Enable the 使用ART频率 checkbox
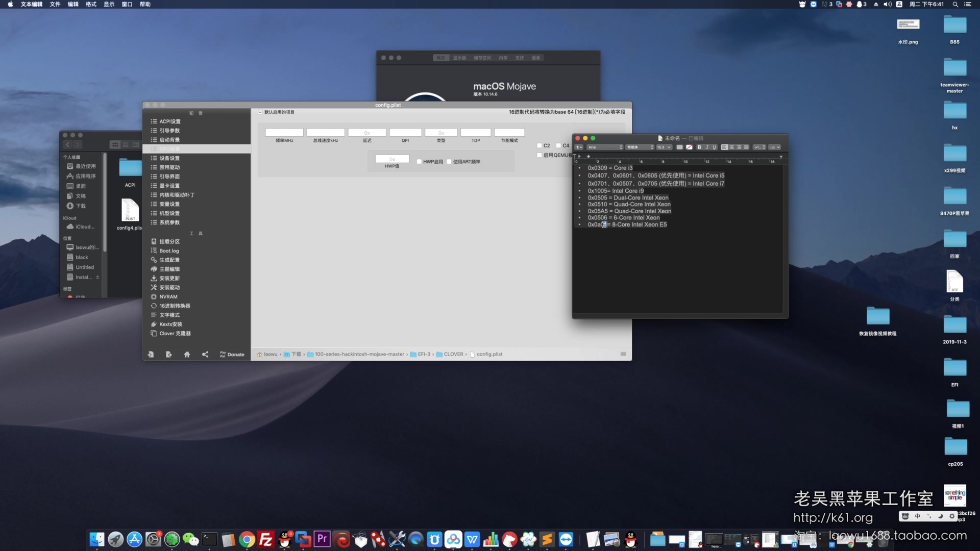 click(449, 162)
